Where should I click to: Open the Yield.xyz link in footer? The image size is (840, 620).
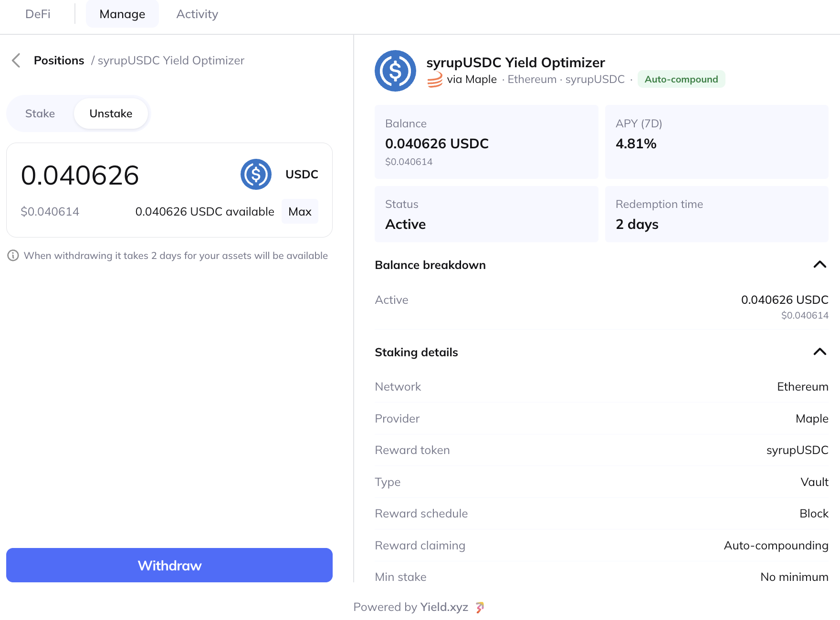tap(444, 607)
